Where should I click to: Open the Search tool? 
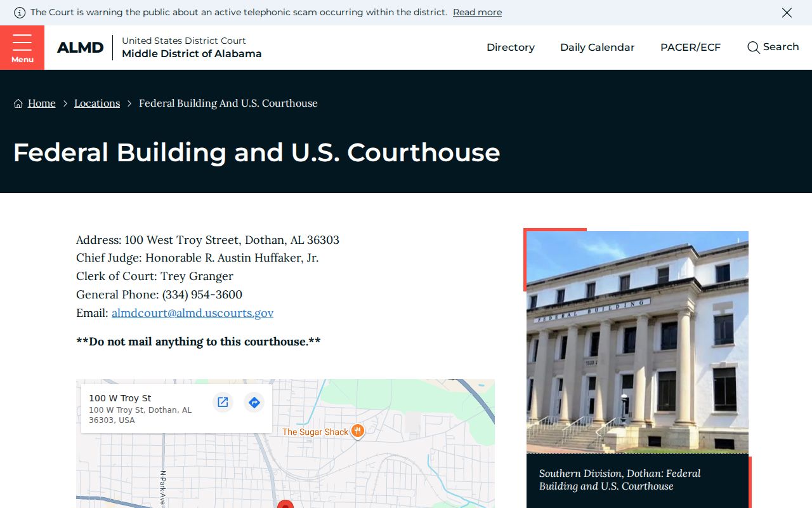click(x=773, y=47)
